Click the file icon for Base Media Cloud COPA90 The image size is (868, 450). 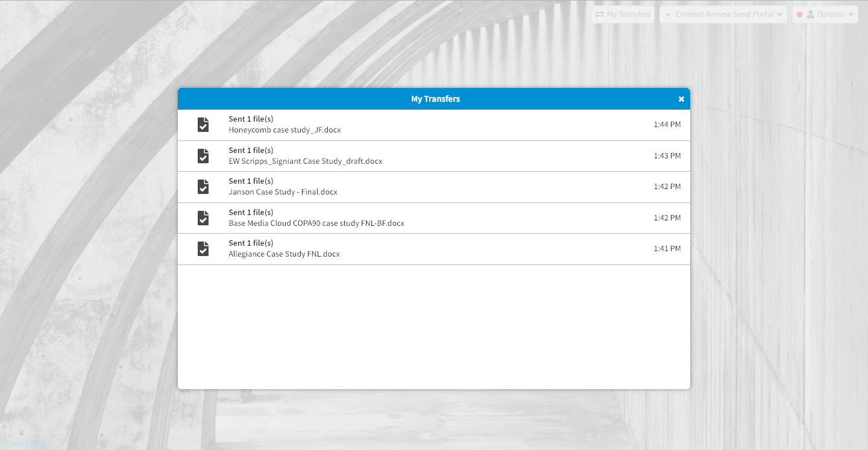[203, 218]
